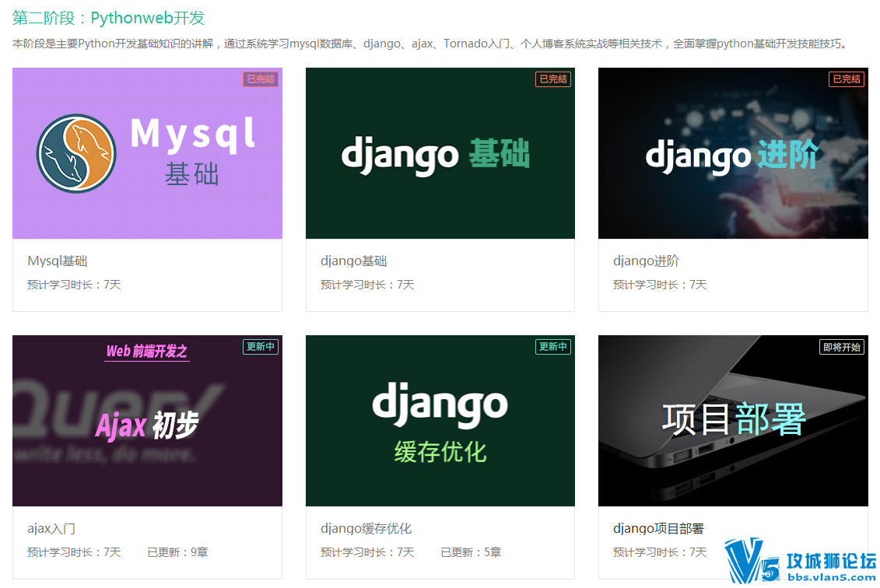The height and width of the screenshot is (588, 880).
Task: Open the django 进阶 course thumbnail
Action: [733, 153]
